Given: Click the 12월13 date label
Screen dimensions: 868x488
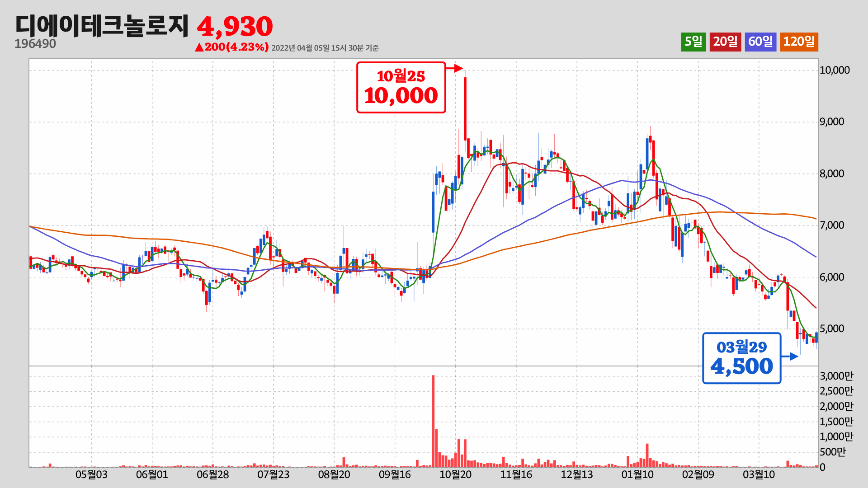Looking at the screenshot, I should point(577,475).
